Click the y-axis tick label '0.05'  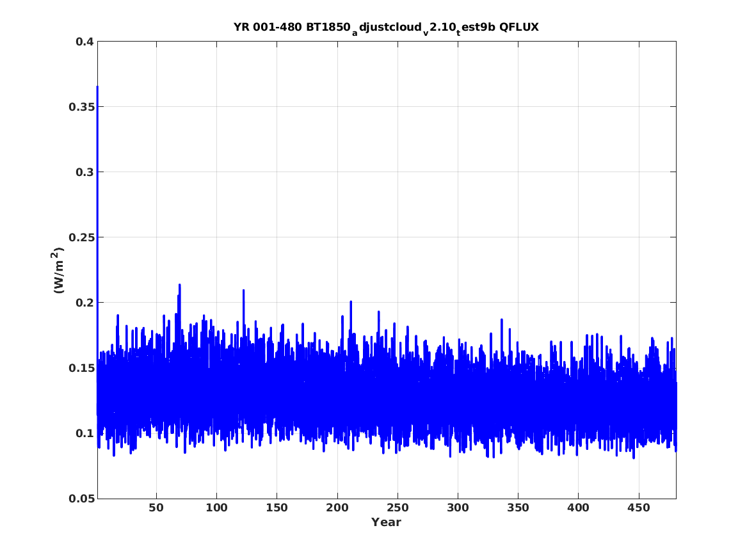(x=81, y=499)
